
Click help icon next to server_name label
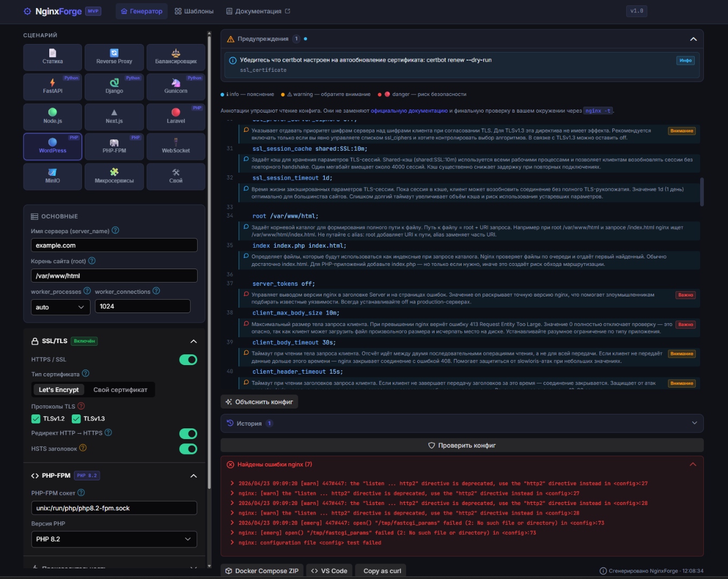pos(115,231)
